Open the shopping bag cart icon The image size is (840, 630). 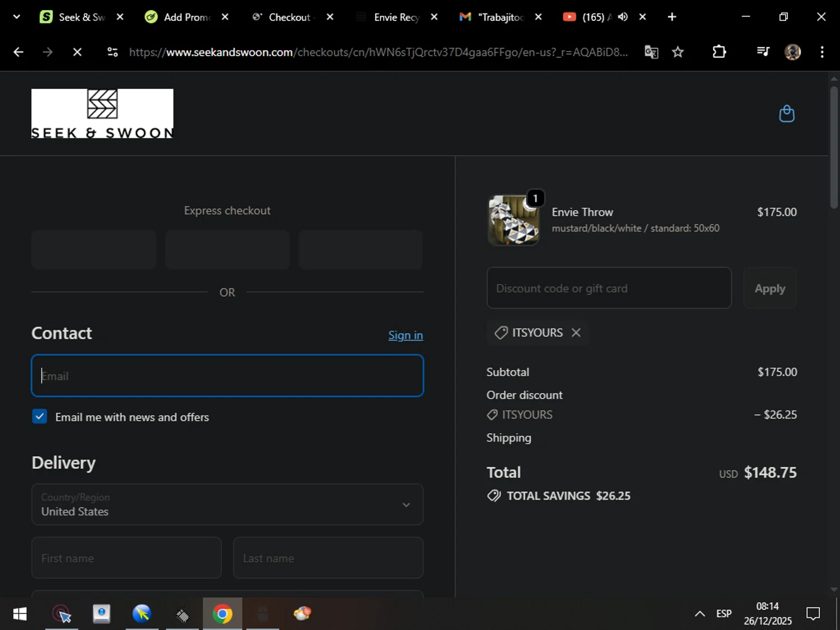pos(787,114)
